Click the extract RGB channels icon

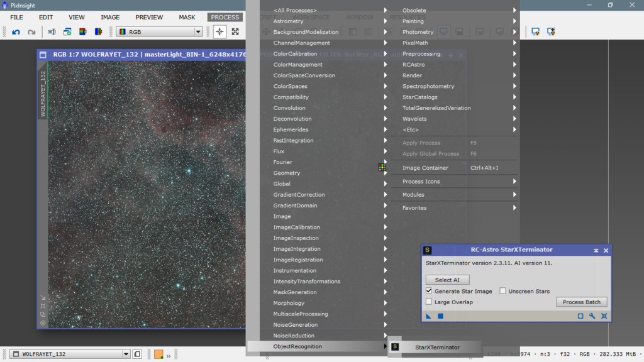click(83, 32)
